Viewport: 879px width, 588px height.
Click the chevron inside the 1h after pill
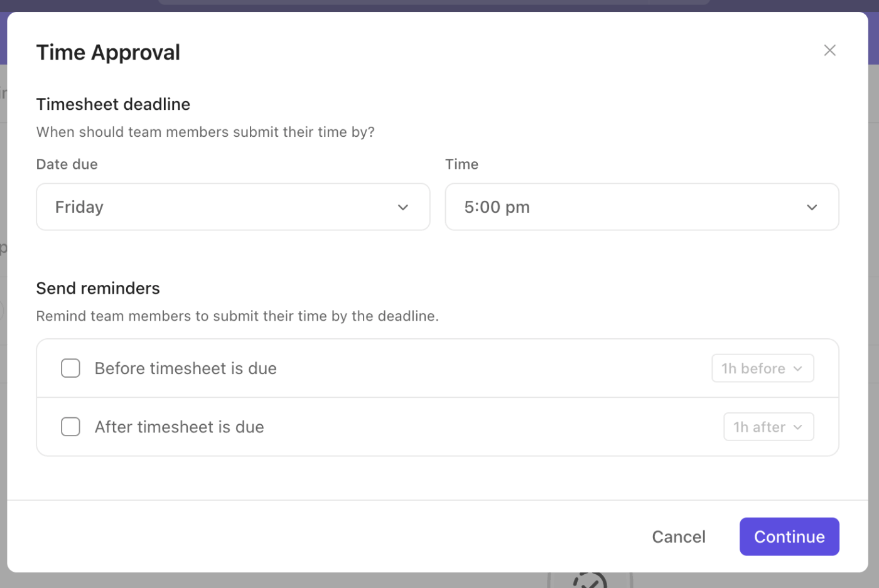(x=798, y=427)
